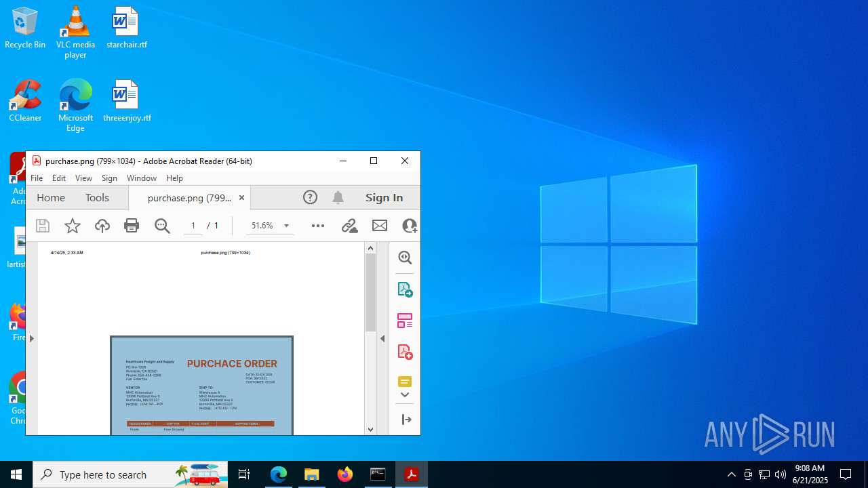Select the Create PDF tool icon

[x=405, y=352]
